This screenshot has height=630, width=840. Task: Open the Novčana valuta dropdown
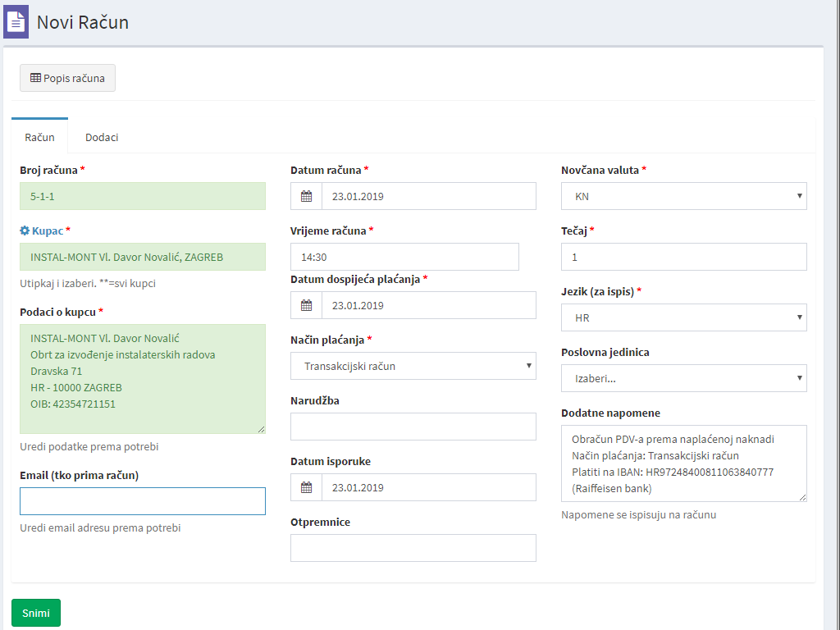(683, 197)
